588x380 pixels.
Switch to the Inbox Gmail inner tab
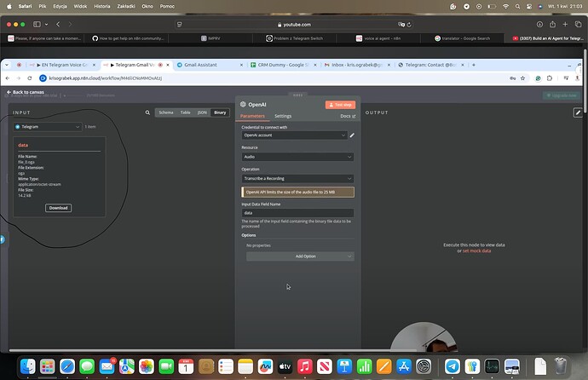coord(357,65)
